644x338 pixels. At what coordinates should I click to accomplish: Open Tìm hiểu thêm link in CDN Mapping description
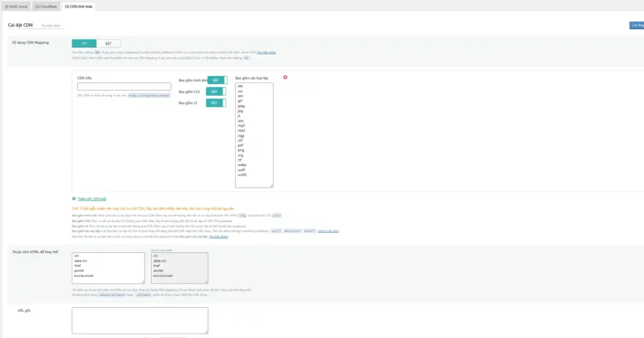(266, 53)
